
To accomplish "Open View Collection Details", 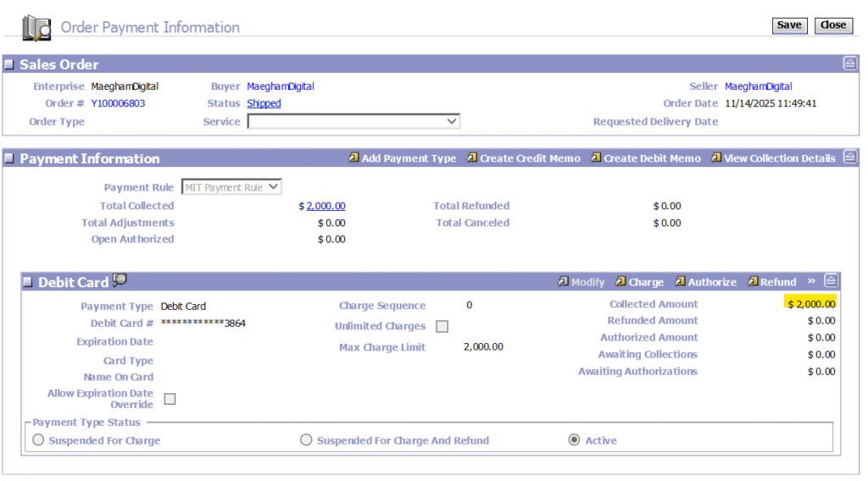I will click(716, 158).
